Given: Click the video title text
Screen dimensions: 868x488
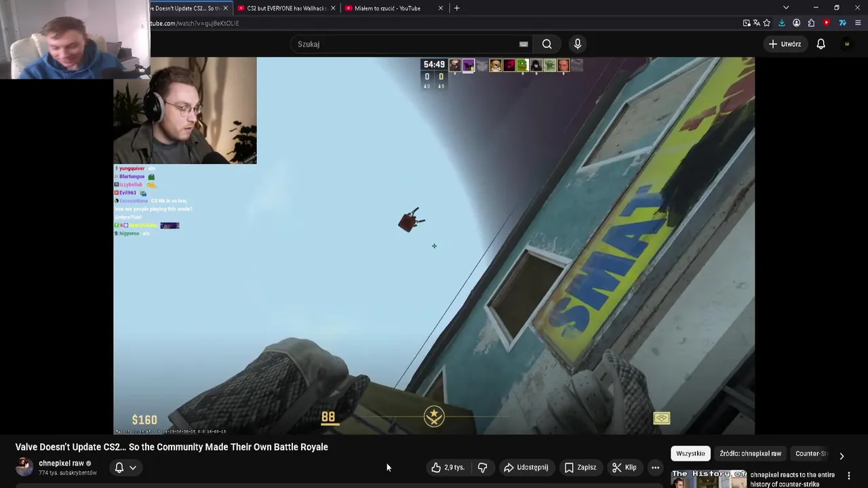Looking at the screenshot, I should (172, 447).
